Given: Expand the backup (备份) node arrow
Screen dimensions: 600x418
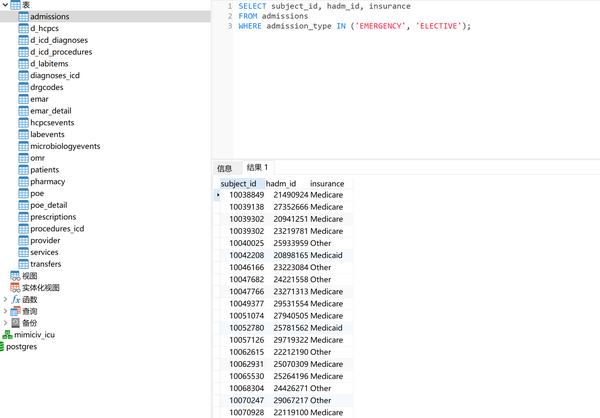Looking at the screenshot, I should click(5, 323).
